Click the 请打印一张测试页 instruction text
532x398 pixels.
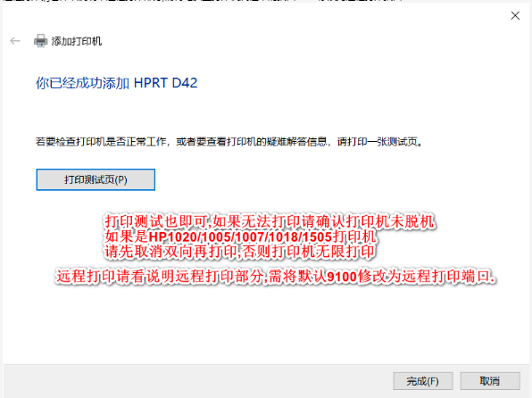pyautogui.click(x=379, y=142)
